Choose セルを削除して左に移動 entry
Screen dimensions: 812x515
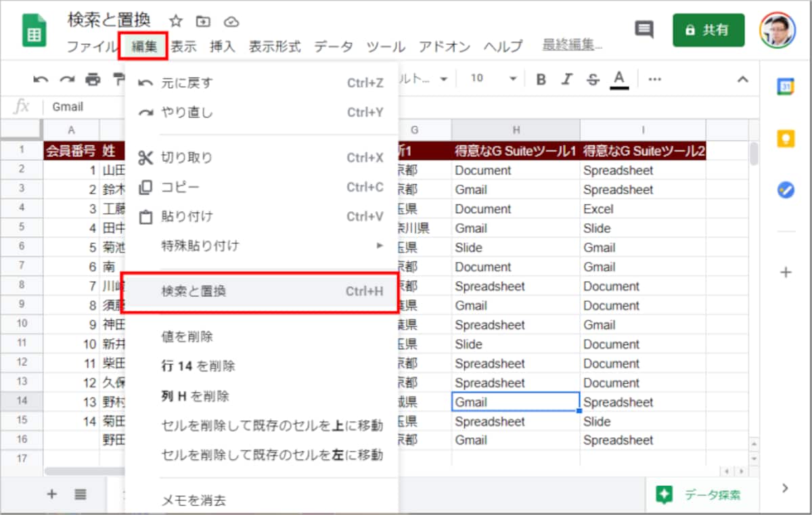pos(261,455)
